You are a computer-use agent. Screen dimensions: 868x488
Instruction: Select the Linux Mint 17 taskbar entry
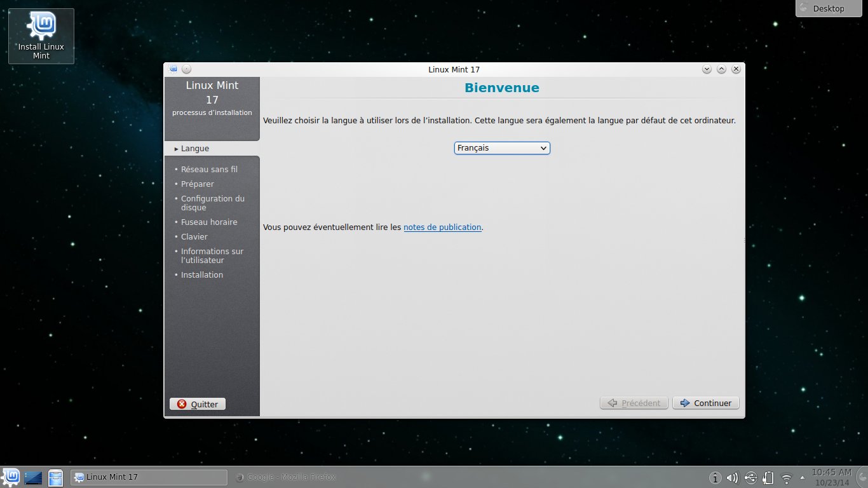coord(149,477)
